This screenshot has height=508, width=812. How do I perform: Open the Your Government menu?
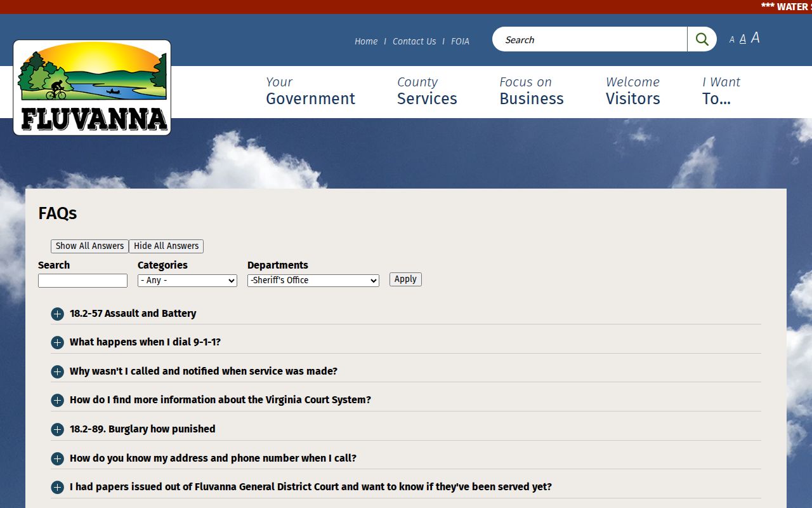[310, 91]
